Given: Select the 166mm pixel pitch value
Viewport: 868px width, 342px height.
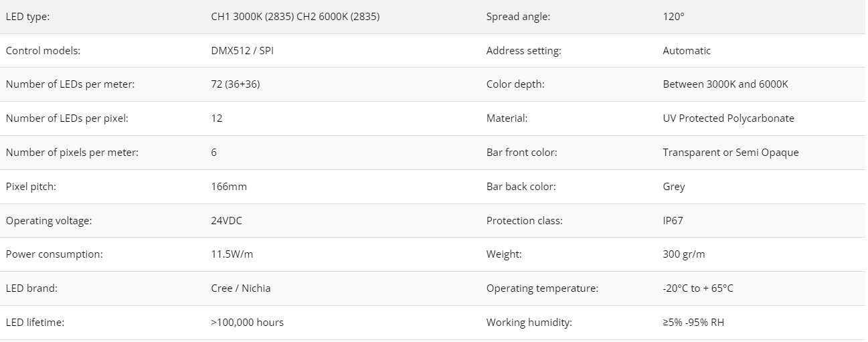Looking at the screenshot, I should pos(229,187).
